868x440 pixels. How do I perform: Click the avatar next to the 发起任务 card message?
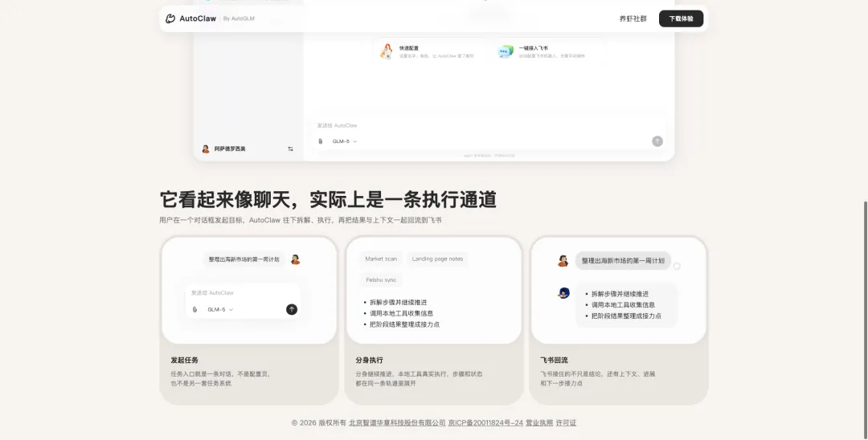(x=296, y=259)
